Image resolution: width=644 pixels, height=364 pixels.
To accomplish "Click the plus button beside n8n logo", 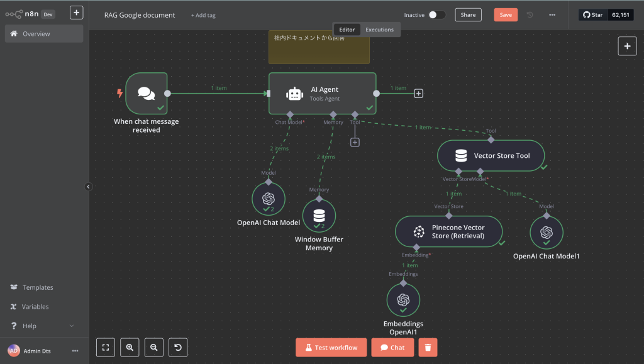I will [x=76, y=13].
